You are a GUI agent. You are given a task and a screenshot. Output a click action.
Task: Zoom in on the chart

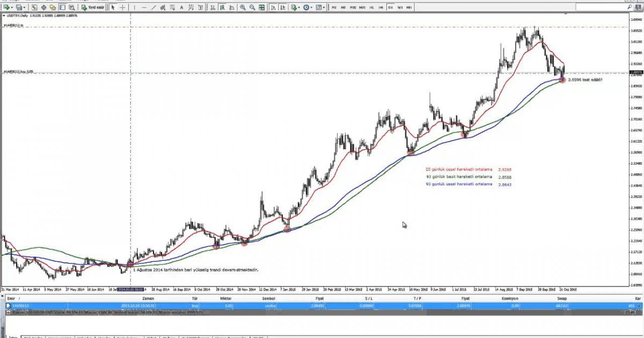[x=243, y=8]
